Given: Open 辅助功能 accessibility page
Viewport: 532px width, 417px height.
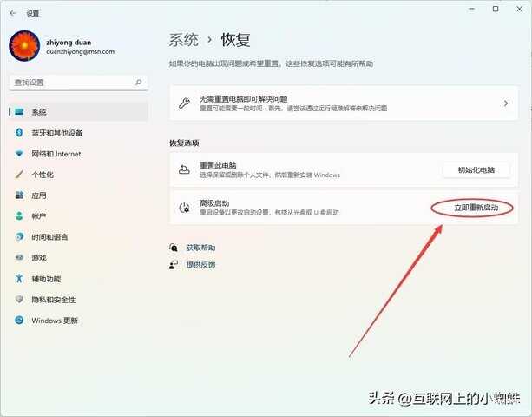Looking at the screenshot, I should coord(46,279).
